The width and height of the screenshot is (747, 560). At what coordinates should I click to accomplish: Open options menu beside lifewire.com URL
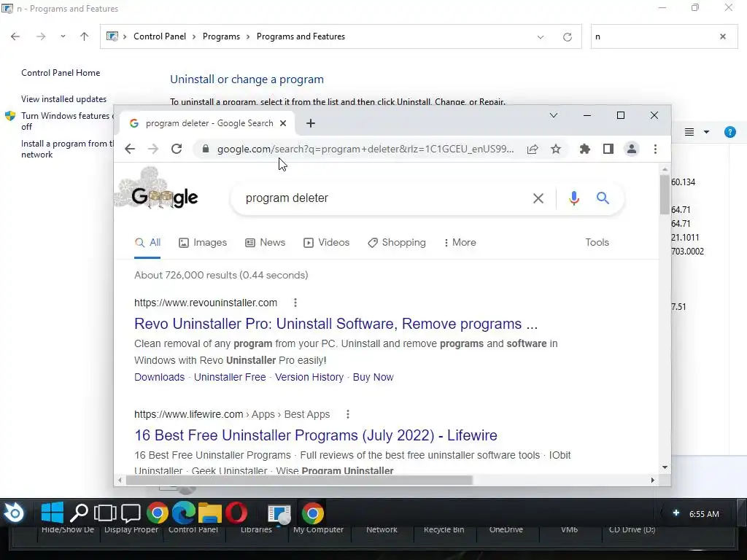(348, 414)
